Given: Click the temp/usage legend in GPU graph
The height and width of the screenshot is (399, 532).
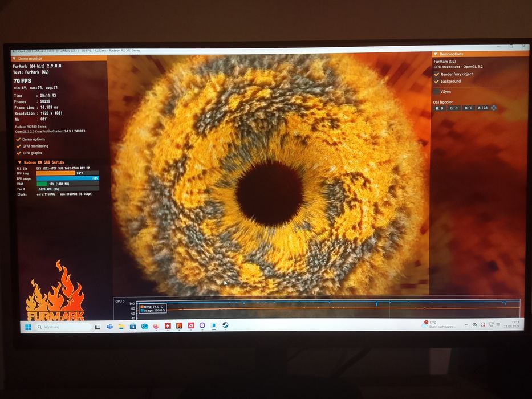Looking at the screenshot, I should coord(153,308).
